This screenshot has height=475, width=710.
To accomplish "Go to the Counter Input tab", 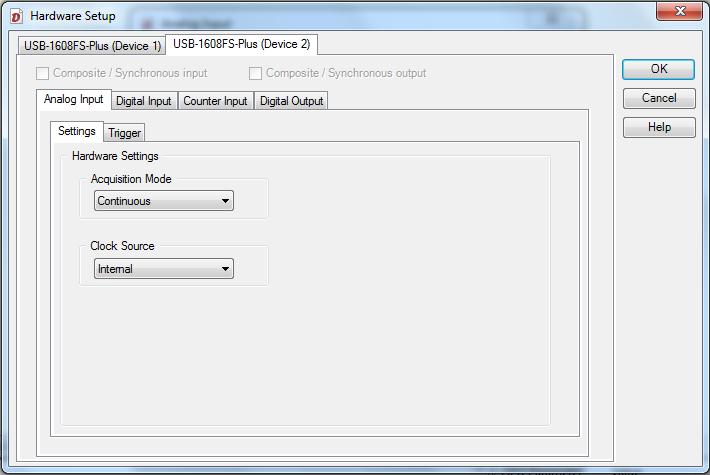I will coord(216,101).
